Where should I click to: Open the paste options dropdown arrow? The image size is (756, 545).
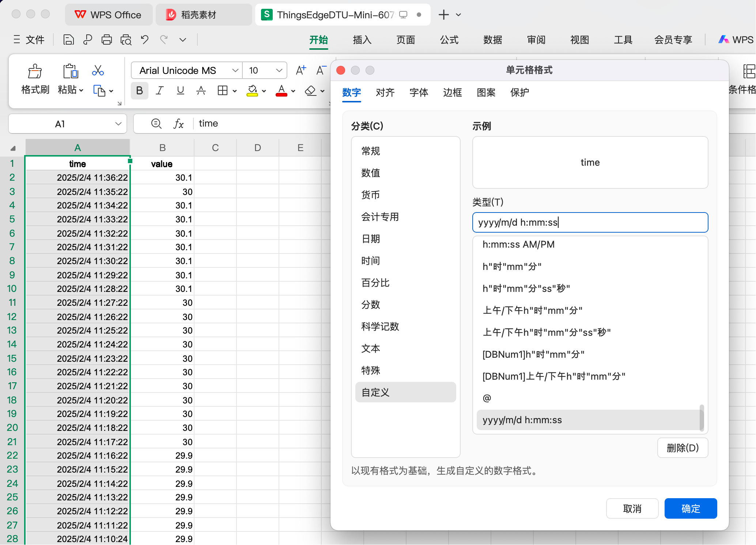point(81,90)
